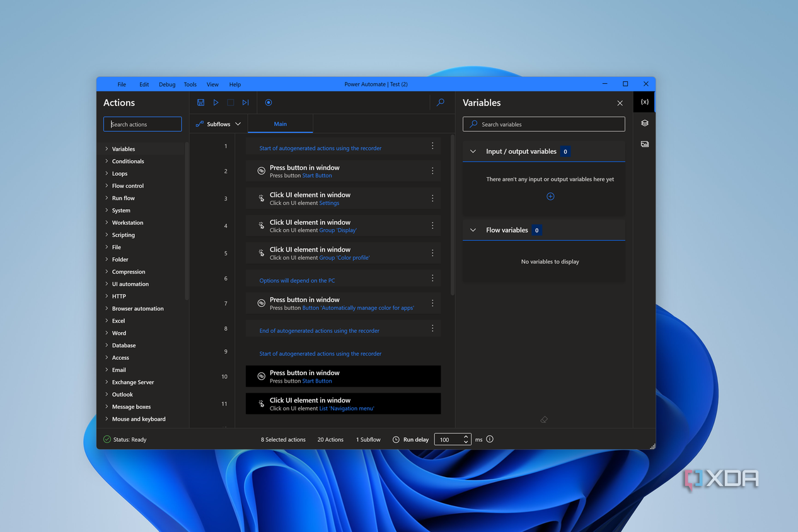This screenshot has height=532, width=798.
Task: Click the Run delay value field
Action: [x=448, y=439]
